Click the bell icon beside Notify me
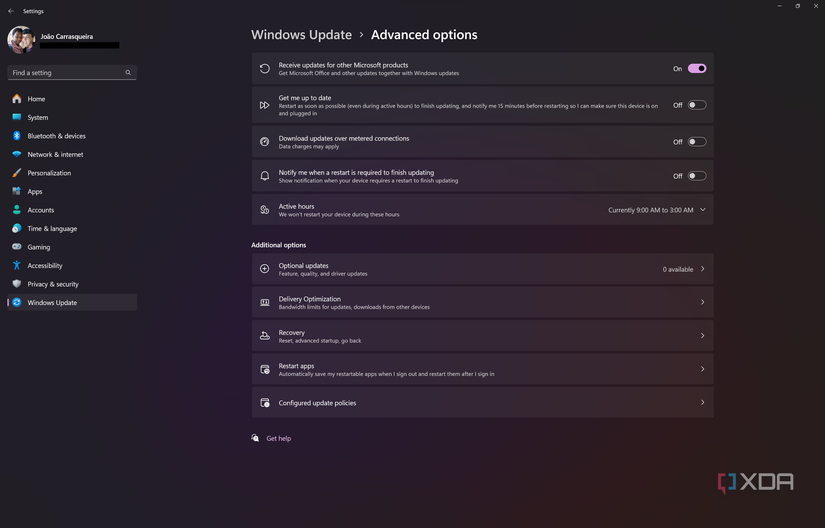The height and width of the screenshot is (528, 825). tap(265, 176)
